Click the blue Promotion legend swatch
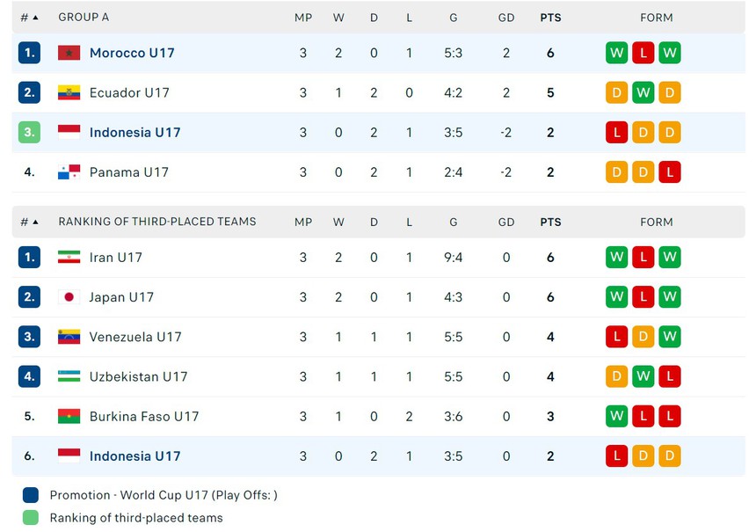 tap(29, 495)
